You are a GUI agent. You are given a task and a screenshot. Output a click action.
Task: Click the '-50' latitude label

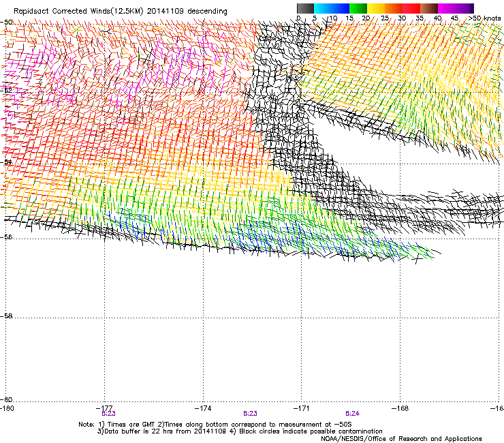(6, 22)
